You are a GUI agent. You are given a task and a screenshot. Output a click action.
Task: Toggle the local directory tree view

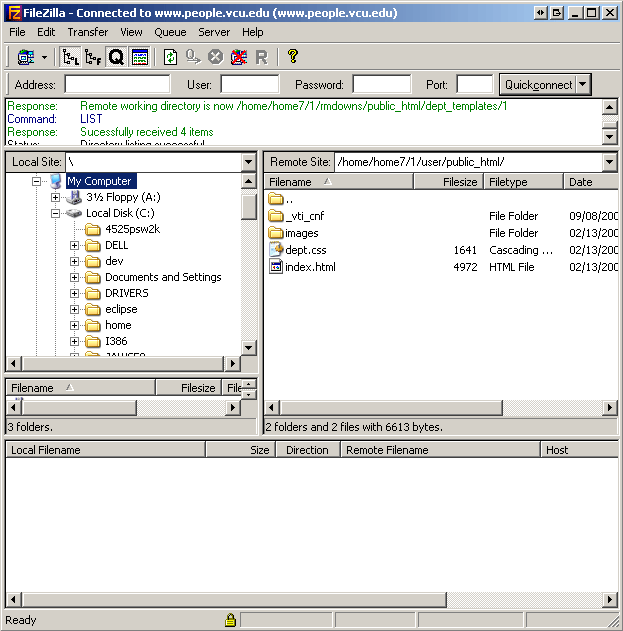70,57
